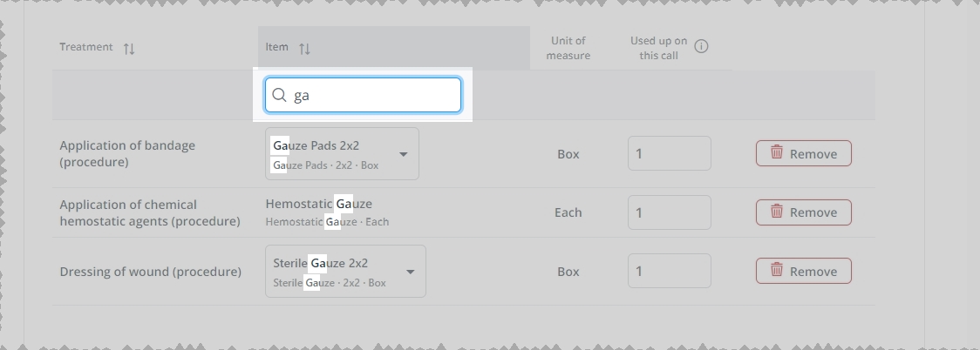Open the info icon near Used up on this call
Image resolution: width=980 pixels, height=350 pixels.
click(x=701, y=46)
